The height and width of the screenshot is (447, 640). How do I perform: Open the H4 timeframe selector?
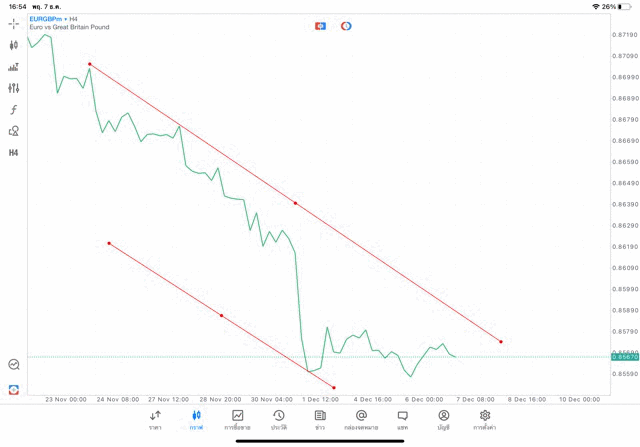[x=14, y=153]
